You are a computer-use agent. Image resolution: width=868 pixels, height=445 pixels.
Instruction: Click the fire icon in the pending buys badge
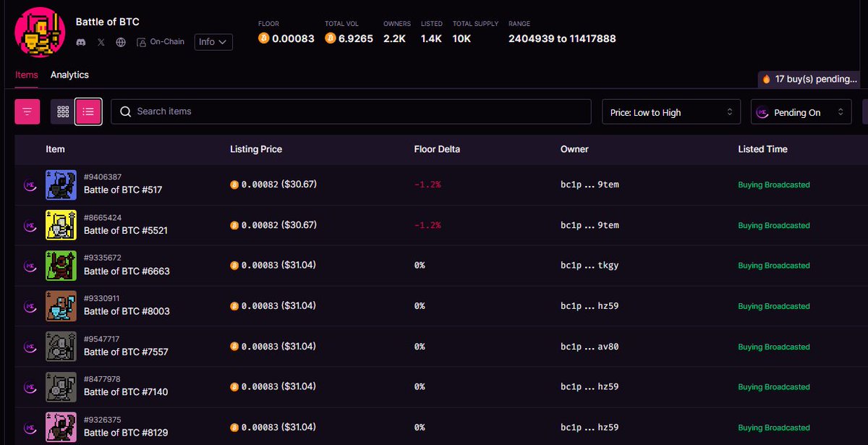[x=767, y=79]
